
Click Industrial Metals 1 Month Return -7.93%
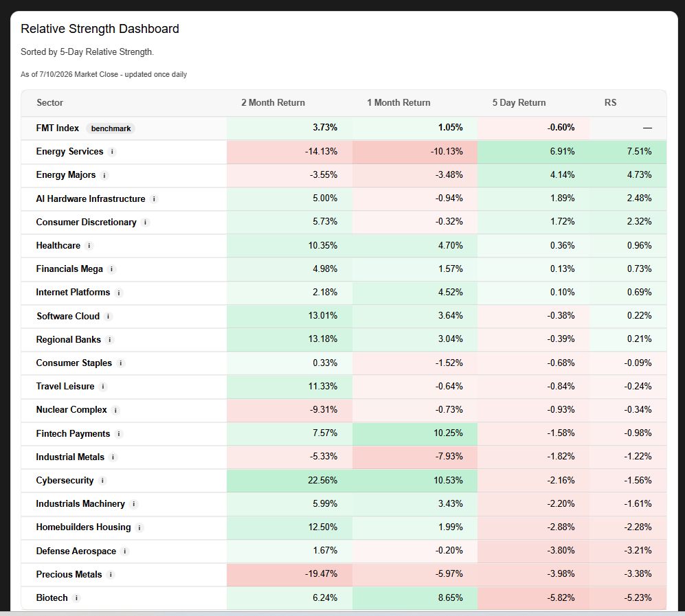(449, 457)
